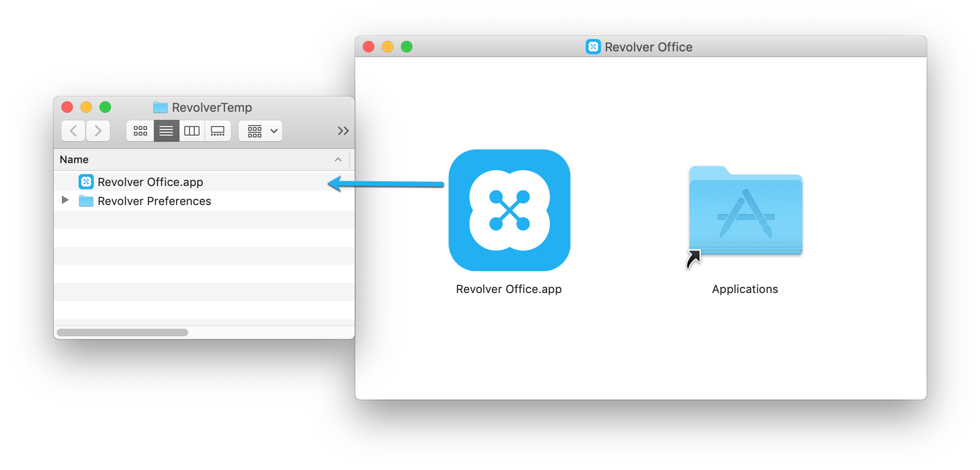This screenshot has height=470, width=980.
Task: Click Revolver Office title bar icon
Action: (x=593, y=47)
